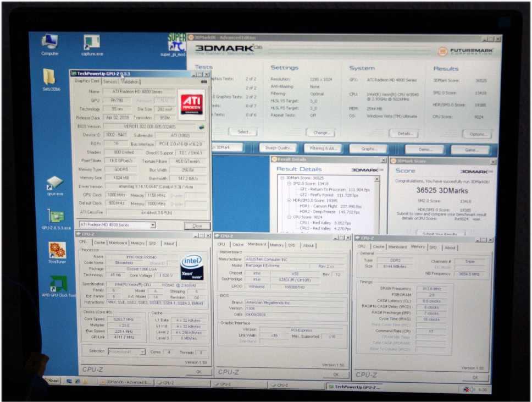Click the Start button on taskbar

[54, 381]
